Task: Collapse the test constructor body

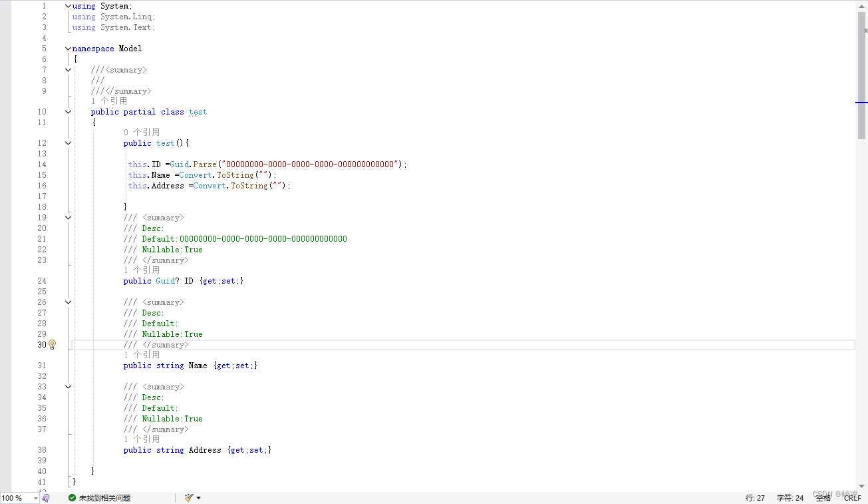Action: point(67,142)
